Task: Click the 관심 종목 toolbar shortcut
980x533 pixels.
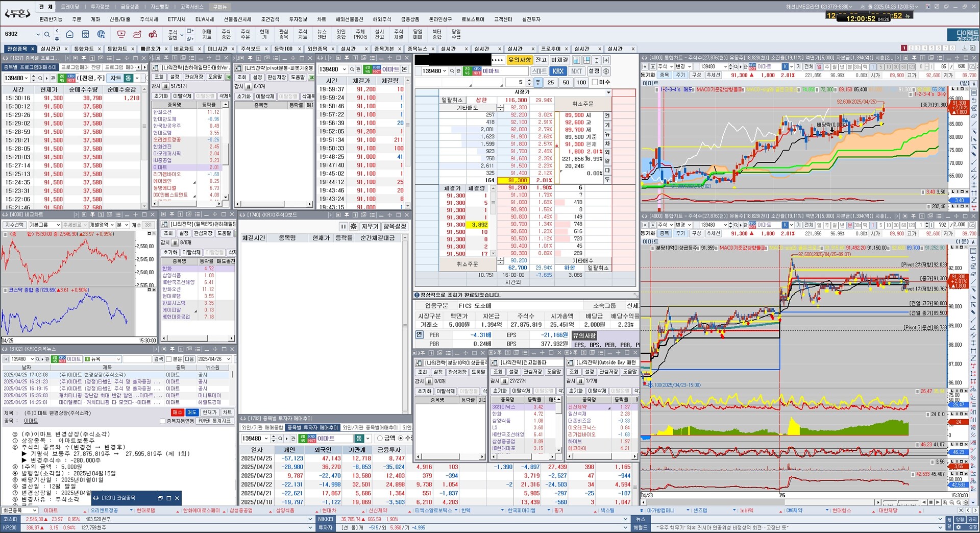Action: coord(283,34)
